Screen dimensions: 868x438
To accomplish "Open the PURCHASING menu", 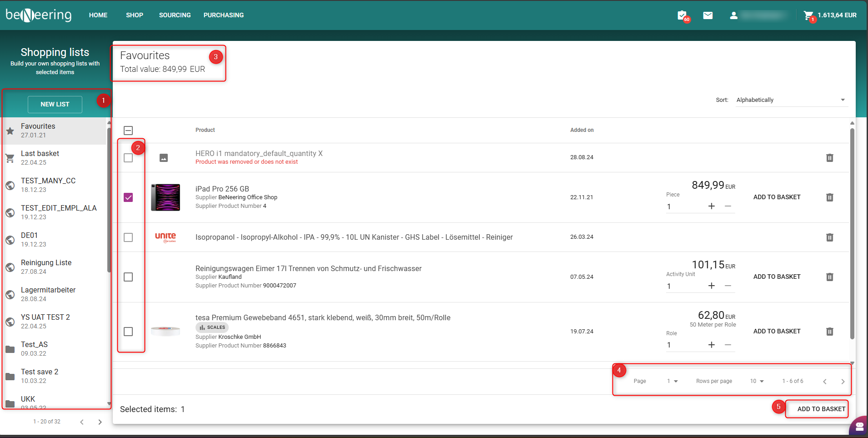I will (x=223, y=15).
